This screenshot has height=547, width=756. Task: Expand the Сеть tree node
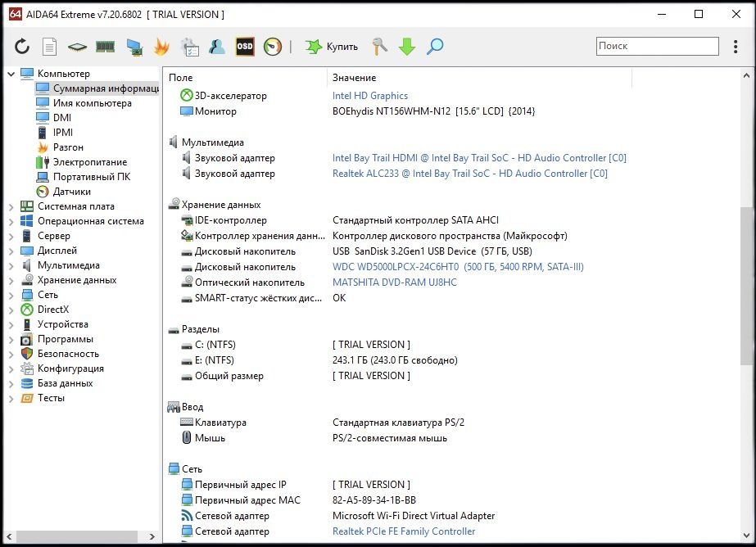[x=11, y=296]
